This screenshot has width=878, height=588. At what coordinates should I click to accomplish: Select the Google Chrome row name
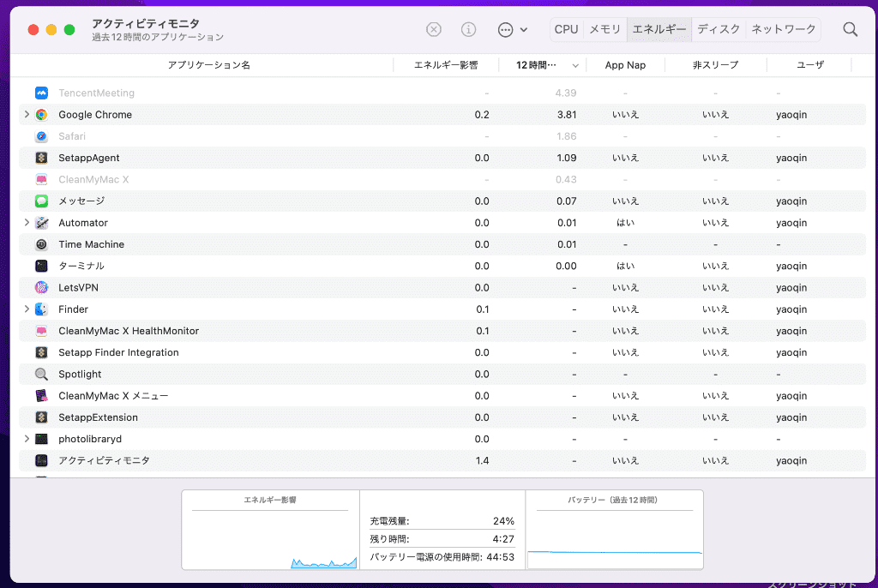tap(95, 115)
